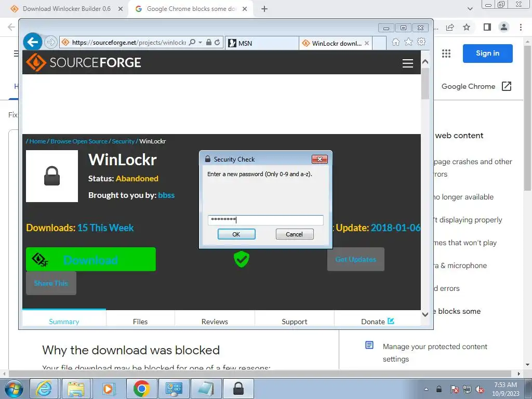This screenshot has height=399, width=532.
Task: Open the Google Chrome external link
Action: point(476,86)
